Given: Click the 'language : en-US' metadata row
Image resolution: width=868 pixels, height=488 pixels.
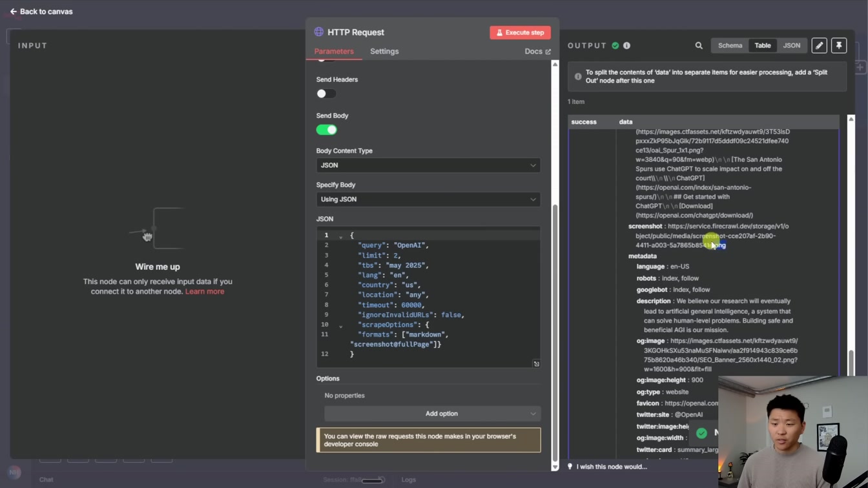Looking at the screenshot, I should pos(663,267).
